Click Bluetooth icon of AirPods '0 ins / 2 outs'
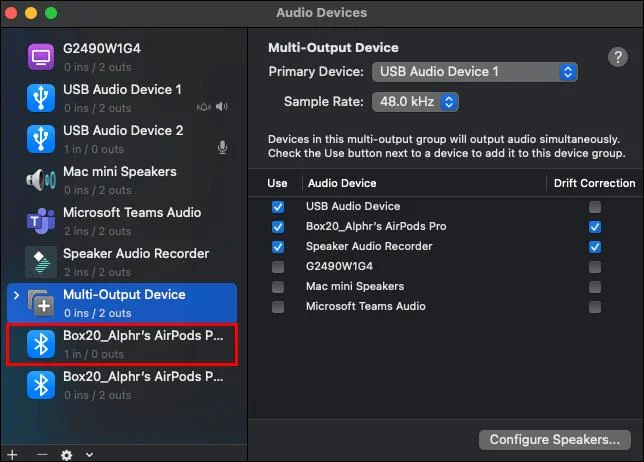 pos(41,385)
